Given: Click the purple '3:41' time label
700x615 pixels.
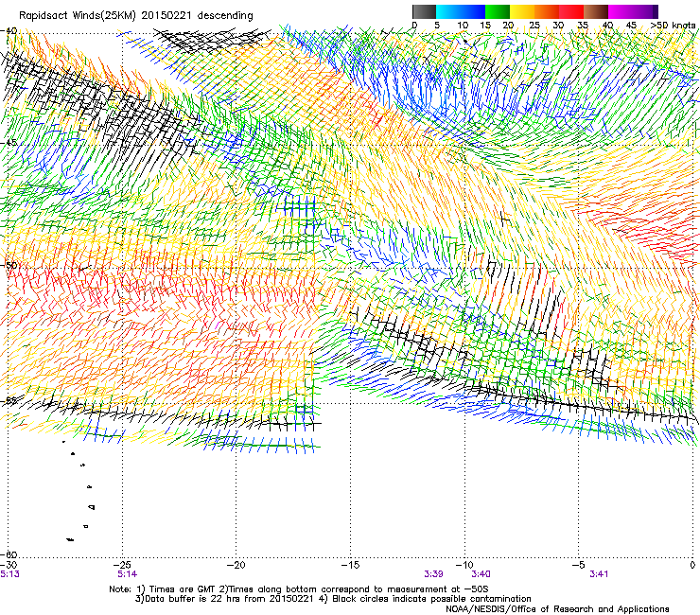Looking at the screenshot, I should pyautogui.click(x=599, y=574).
